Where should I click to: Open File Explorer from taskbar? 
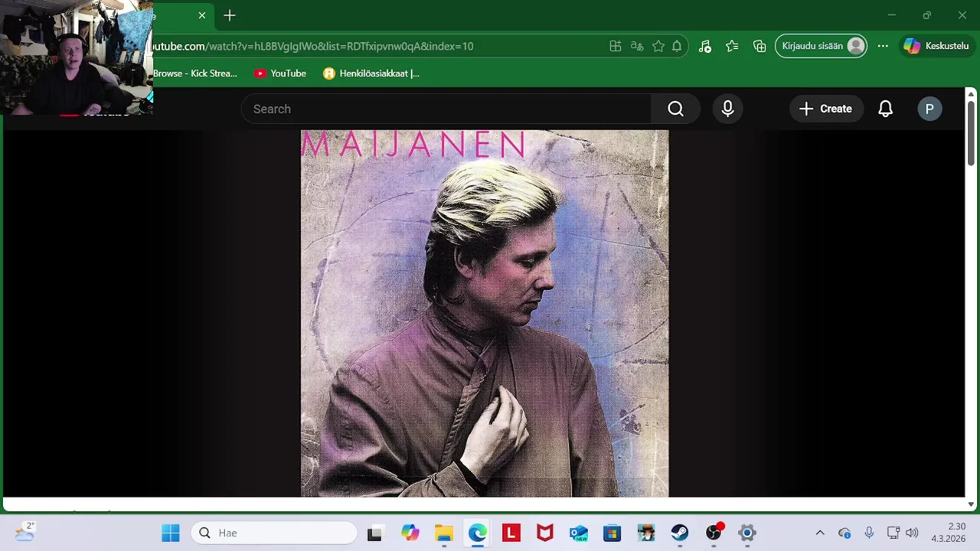click(444, 533)
